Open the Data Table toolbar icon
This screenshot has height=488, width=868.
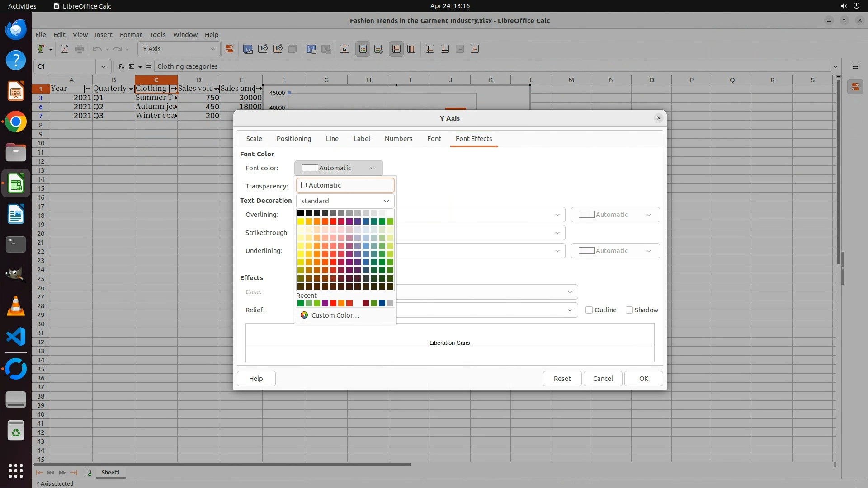pyautogui.click(x=311, y=49)
